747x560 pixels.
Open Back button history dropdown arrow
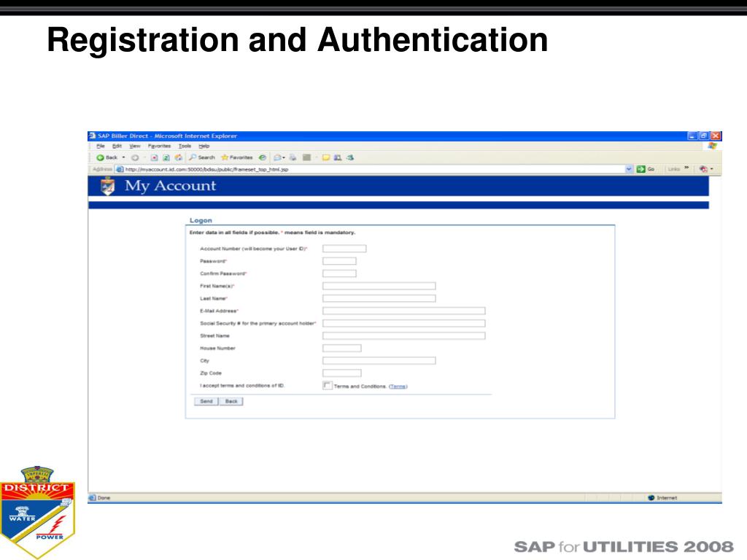point(124,157)
